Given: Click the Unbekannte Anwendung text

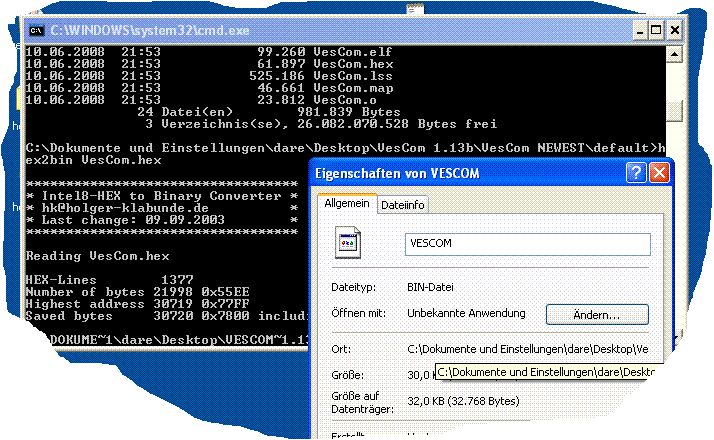Looking at the screenshot, I should (466, 313).
